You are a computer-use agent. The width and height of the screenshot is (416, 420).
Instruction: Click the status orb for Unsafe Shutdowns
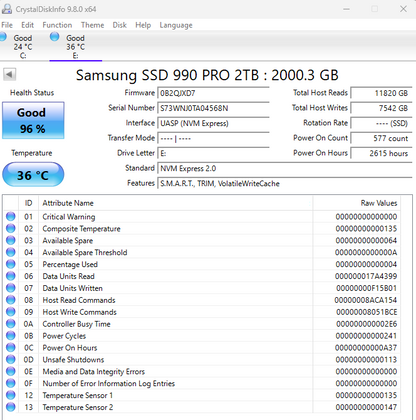click(11, 359)
